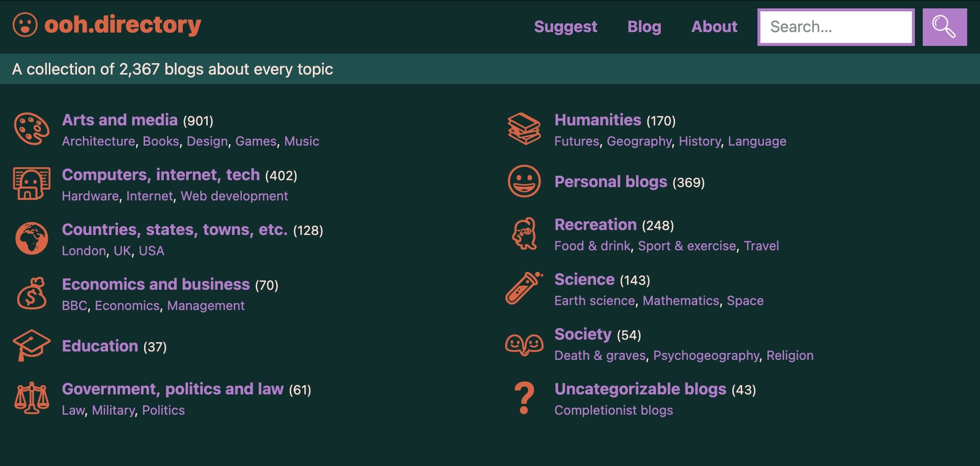Click the Food & drink link under Recreation

point(592,245)
